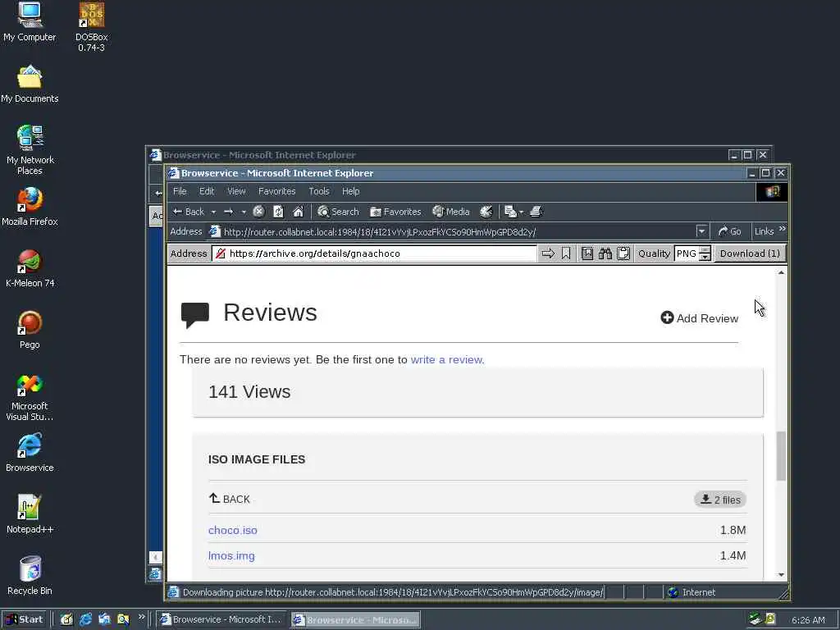
Task: Click the Quality stepper arrows
Action: coord(705,253)
